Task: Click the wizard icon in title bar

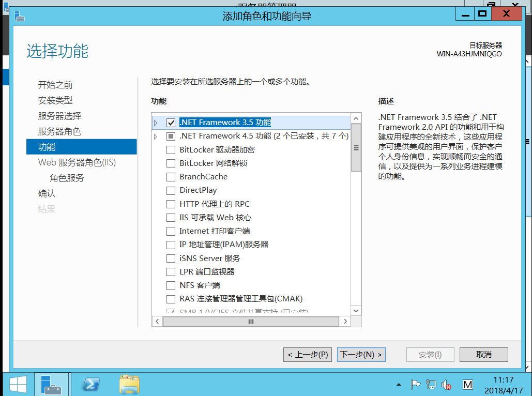Action: 19,16
